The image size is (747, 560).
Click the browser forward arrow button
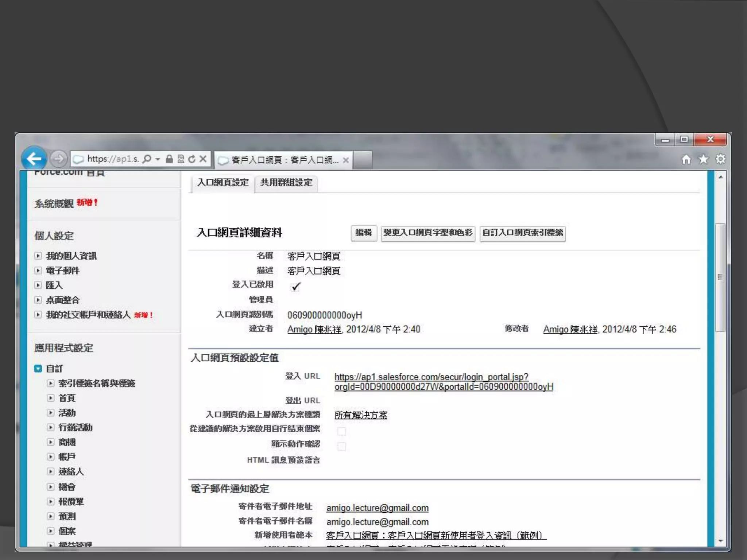point(58,159)
